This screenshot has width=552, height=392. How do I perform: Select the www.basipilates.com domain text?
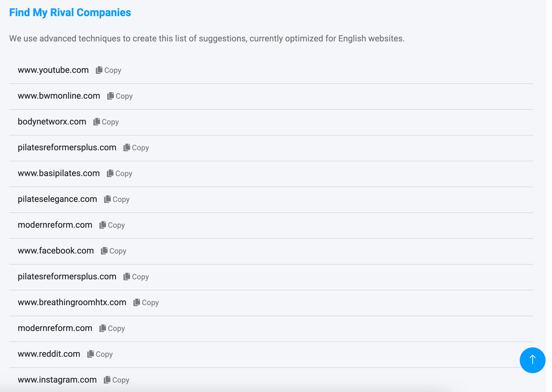[59, 173]
